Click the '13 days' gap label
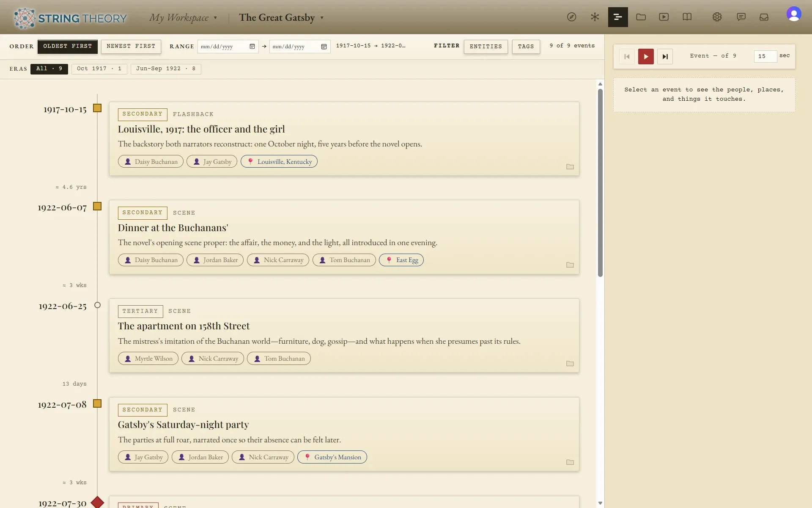 tap(74, 384)
